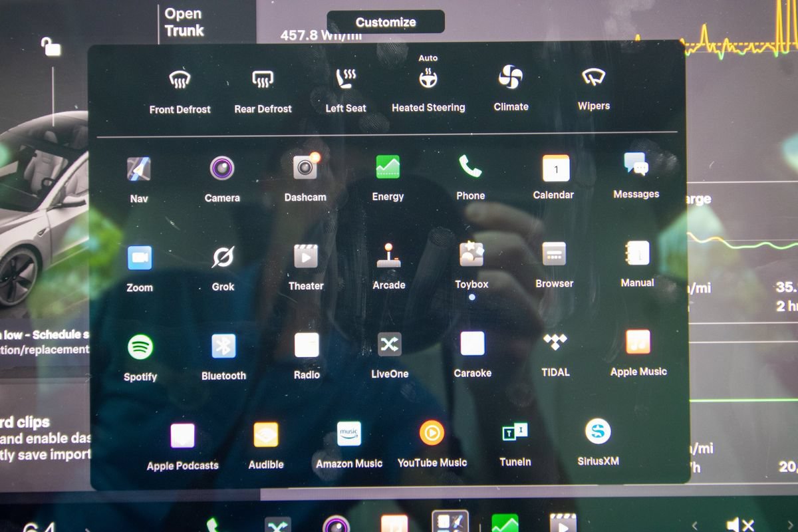Tap the Energy icon in the bottom dock
The image size is (798, 532).
[505, 523]
